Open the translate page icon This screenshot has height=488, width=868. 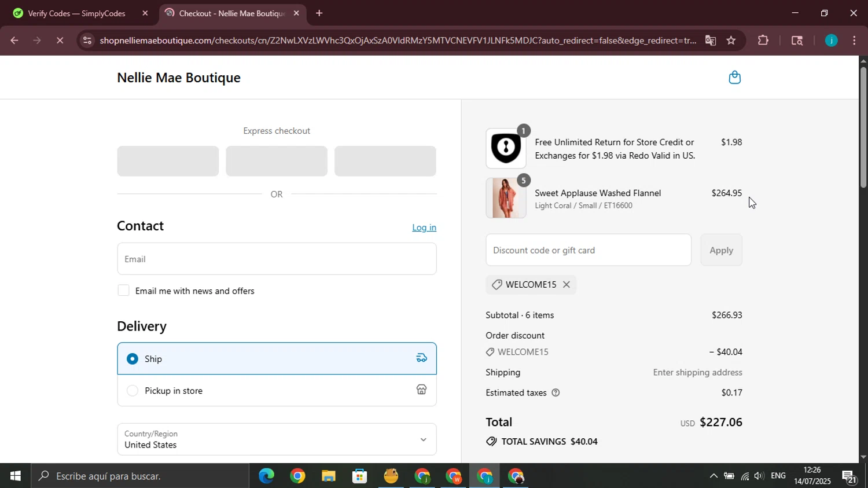click(x=711, y=41)
